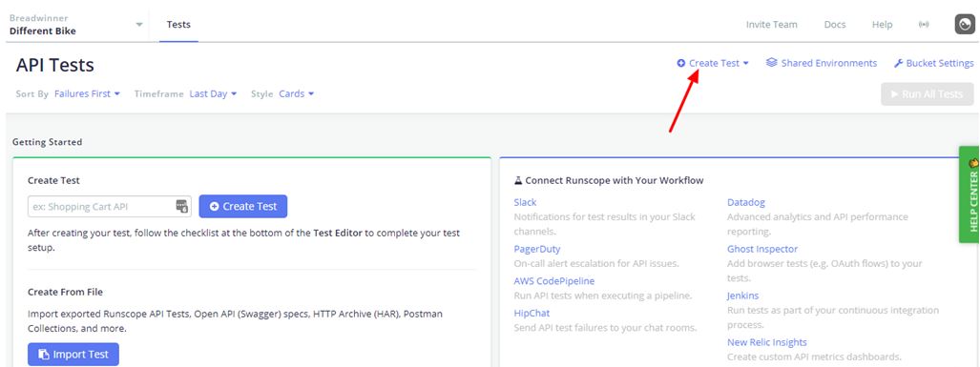Click the icon inside test name field
The width and height of the screenshot is (980, 367).
(182, 206)
